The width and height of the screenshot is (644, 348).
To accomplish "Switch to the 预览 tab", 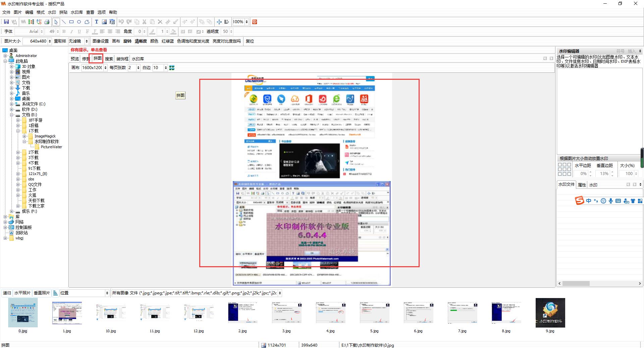I will (x=75, y=59).
